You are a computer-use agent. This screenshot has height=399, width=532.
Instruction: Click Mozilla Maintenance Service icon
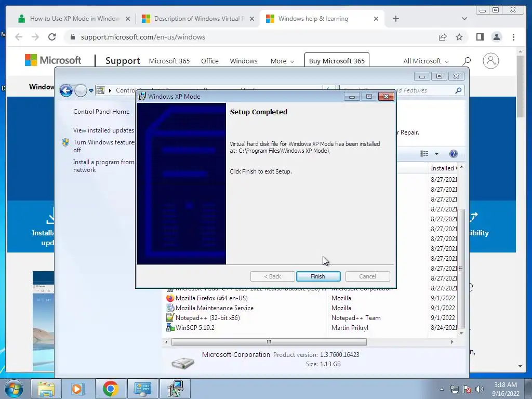[x=170, y=308]
